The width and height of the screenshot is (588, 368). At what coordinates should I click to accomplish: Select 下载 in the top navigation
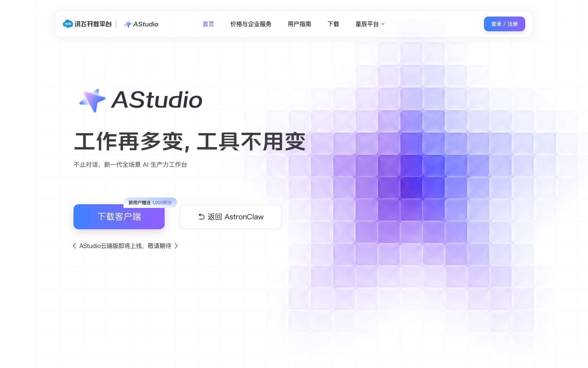(x=333, y=24)
